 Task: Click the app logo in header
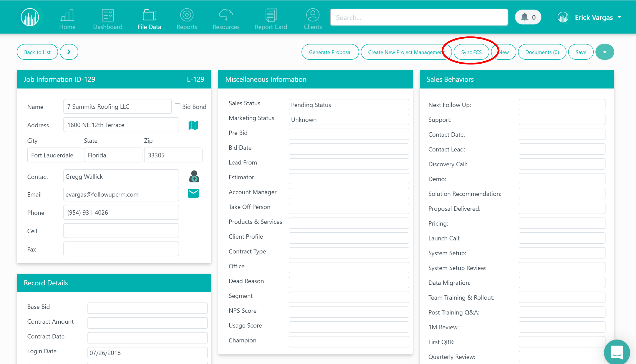coord(30,17)
